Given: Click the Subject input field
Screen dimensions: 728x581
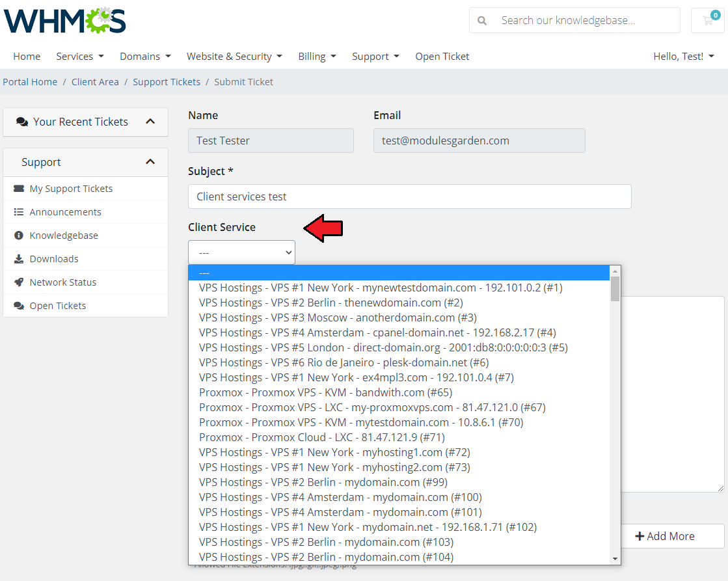Looking at the screenshot, I should pyautogui.click(x=409, y=196).
